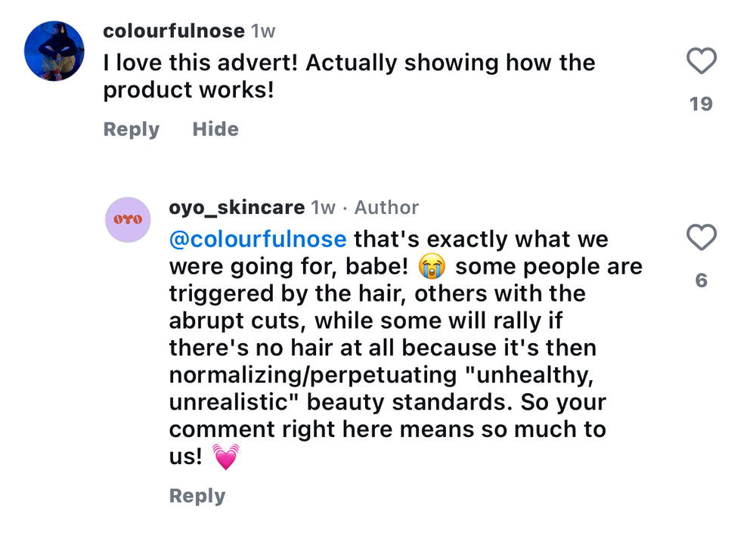Image resolution: width=756 pixels, height=545 pixels.
Task: Reply to the oyo_skincare comment
Action: pos(197,496)
